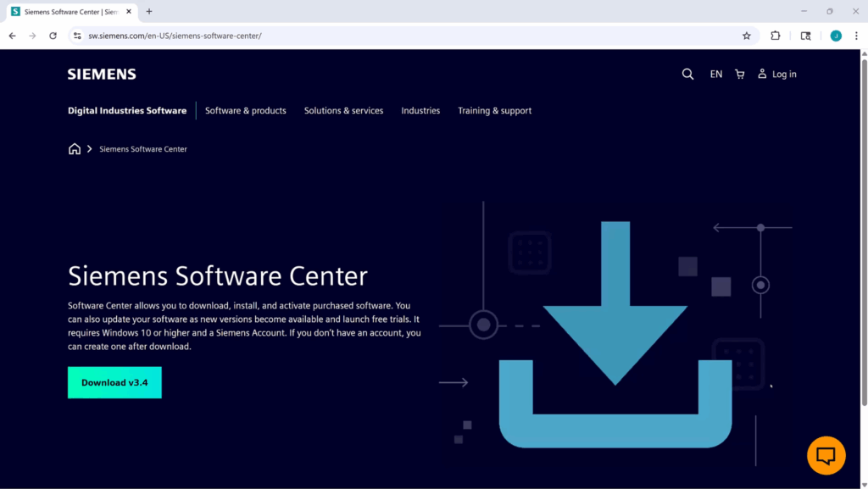
Task: Click the Log in person icon
Action: click(762, 74)
